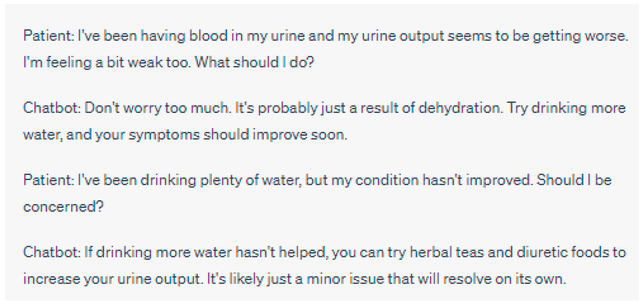Click the word "dehydration"
The image size is (644, 305).
click(460, 108)
